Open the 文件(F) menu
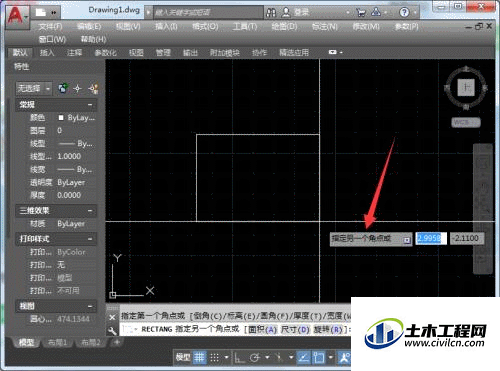This screenshot has width=500, height=371. pyautogui.click(x=50, y=27)
